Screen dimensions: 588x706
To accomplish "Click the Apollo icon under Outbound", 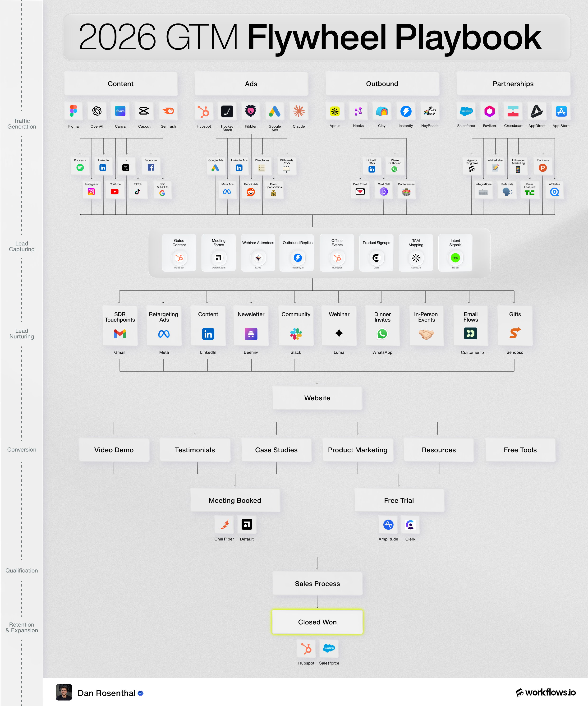I will 335,111.
